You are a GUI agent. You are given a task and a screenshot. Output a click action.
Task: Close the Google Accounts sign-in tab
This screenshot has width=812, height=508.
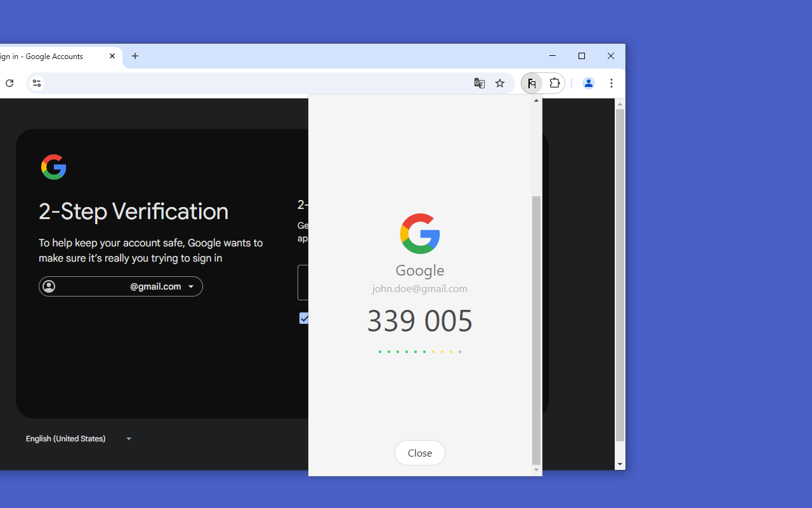(x=112, y=56)
